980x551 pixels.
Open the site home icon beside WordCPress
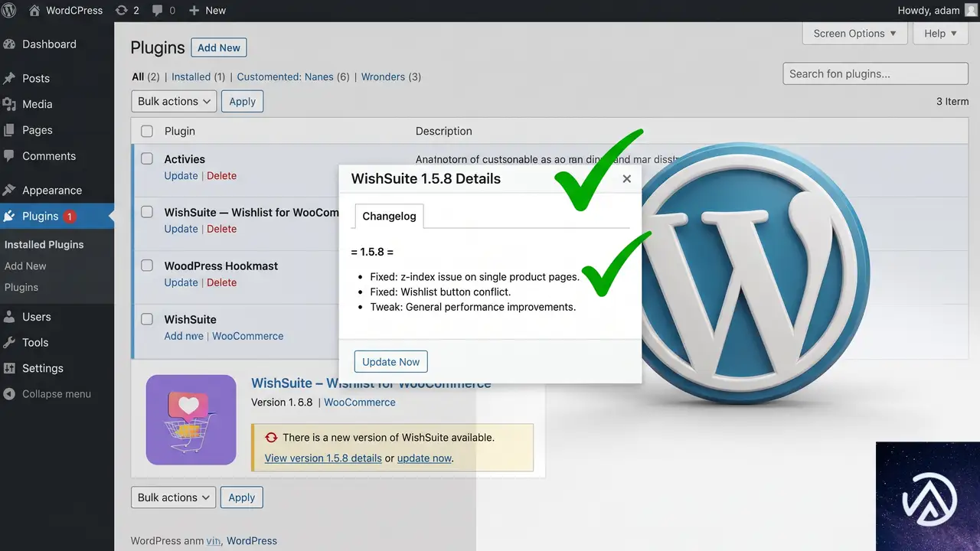(34, 11)
